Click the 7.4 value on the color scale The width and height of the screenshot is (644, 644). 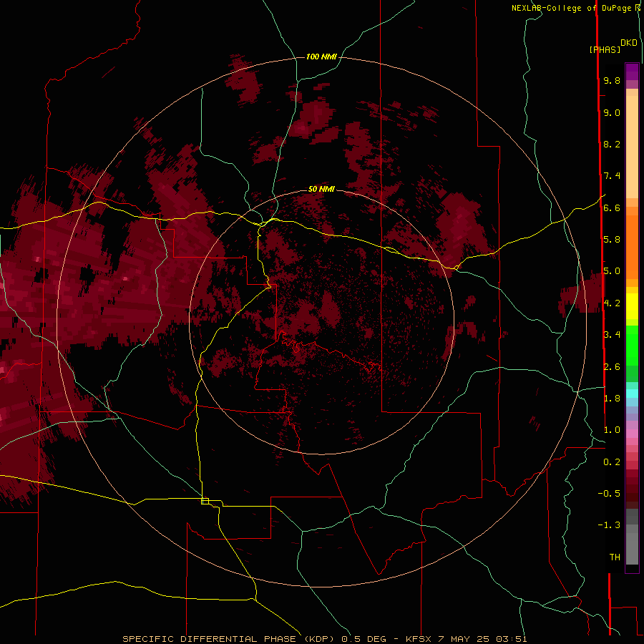612,176
